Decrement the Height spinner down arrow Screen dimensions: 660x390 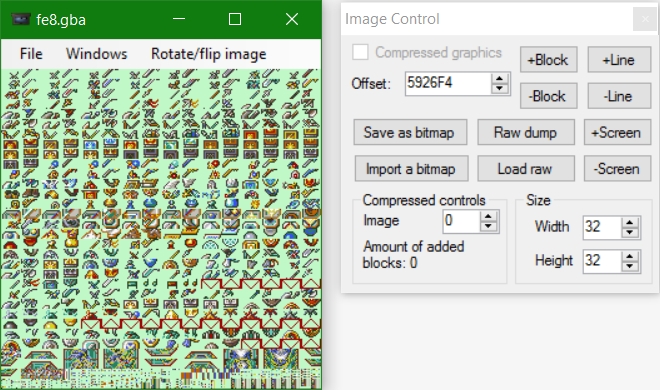(630, 266)
